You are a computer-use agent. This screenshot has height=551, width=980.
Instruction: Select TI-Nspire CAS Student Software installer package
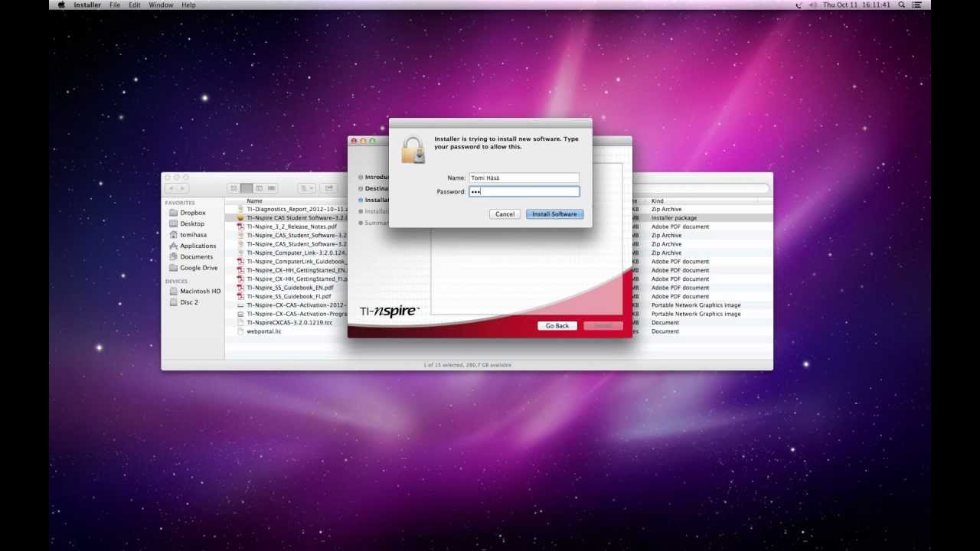(x=292, y=218)
